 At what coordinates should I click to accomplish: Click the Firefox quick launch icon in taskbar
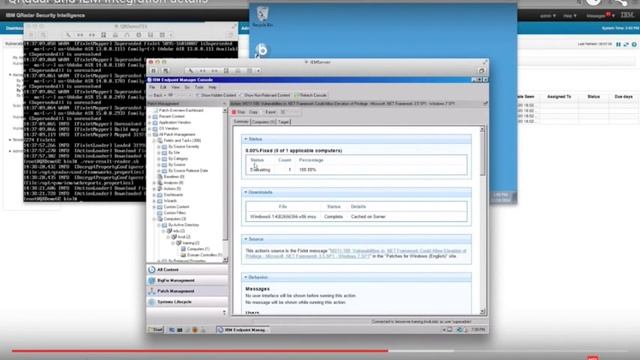[195, 330]
